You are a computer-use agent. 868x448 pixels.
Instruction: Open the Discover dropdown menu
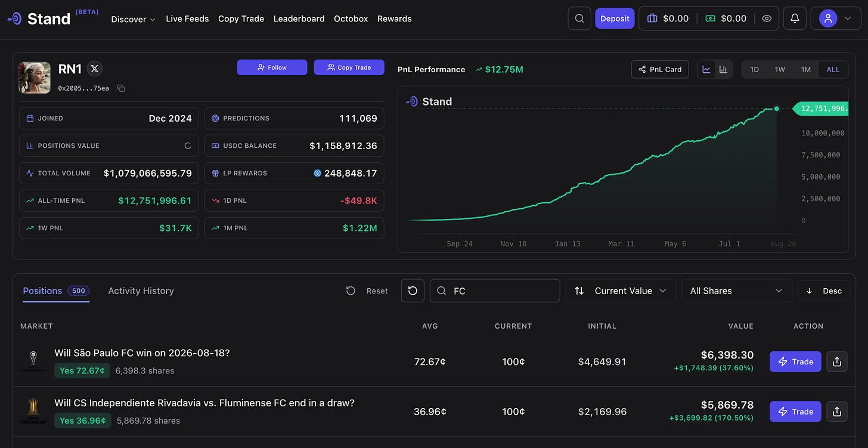pyautogui.click(x=134, y=18)
